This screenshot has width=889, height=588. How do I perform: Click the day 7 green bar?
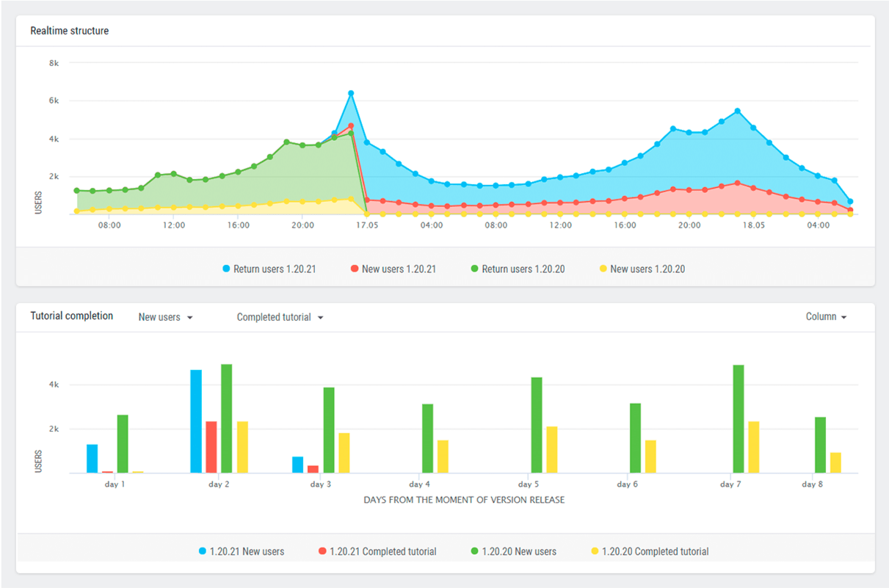tap(738, 419)
